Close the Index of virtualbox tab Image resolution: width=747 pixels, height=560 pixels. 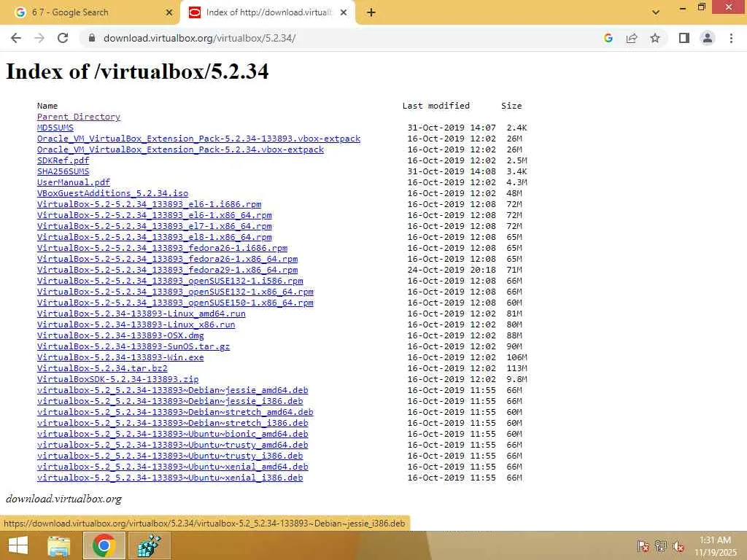click(x=344, y=12)
